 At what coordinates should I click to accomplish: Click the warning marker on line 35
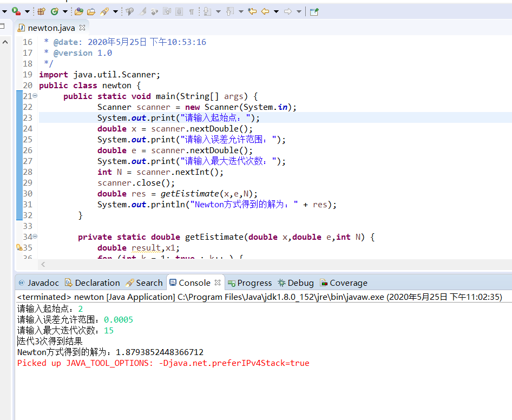tap(19, 247)
